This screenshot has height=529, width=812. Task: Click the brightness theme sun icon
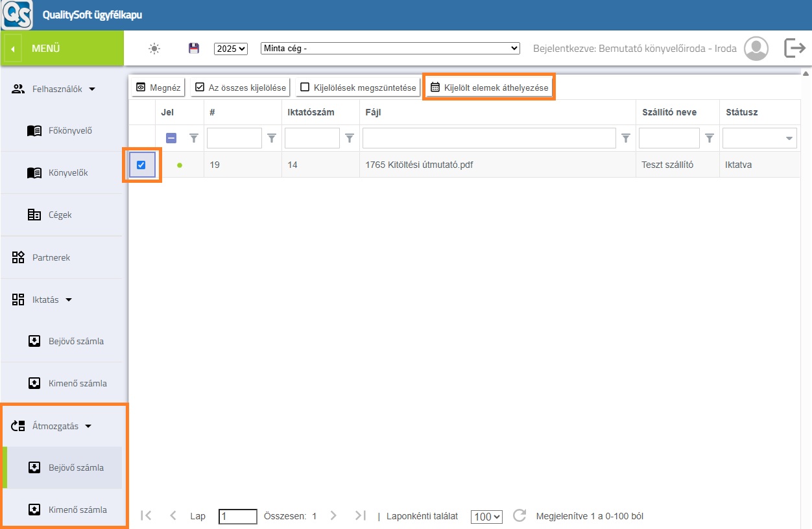click(154, 49)
